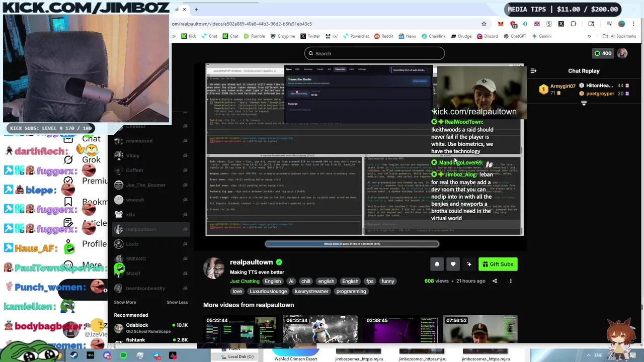Screen dimensions: 644x362
Task: Play the 06:22:34 video thumbnail
Action: tap(320, 330)
